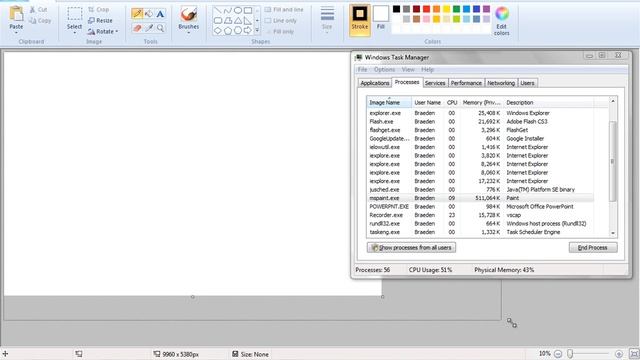Click the End Process button

(x=593, y=247)
